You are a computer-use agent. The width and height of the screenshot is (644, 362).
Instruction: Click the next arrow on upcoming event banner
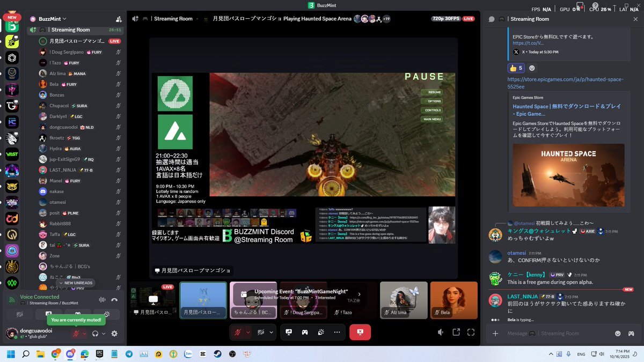pos(359,294)
